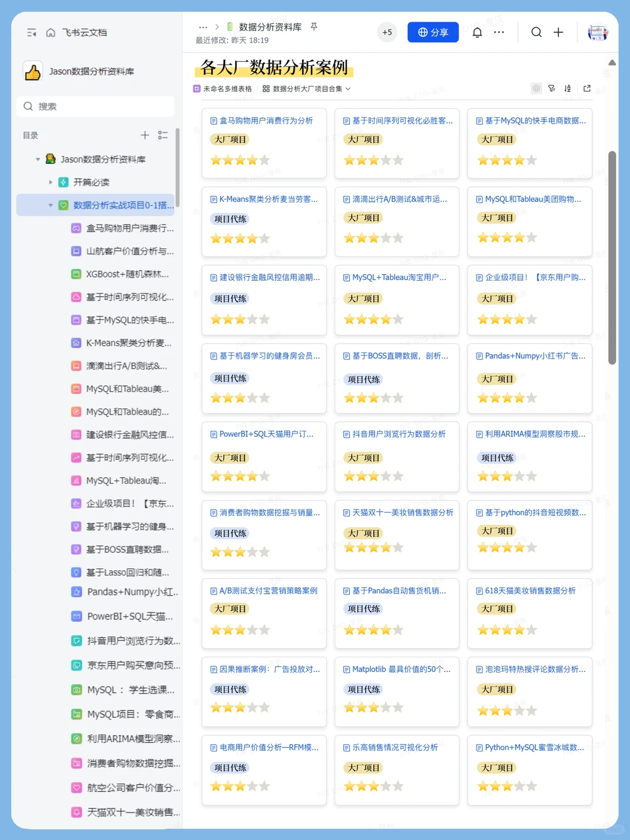The image size is (630, 840).
Task: Click the 项目代练 tag on 建设银行金融风控 card
Action: click(230, 299)
